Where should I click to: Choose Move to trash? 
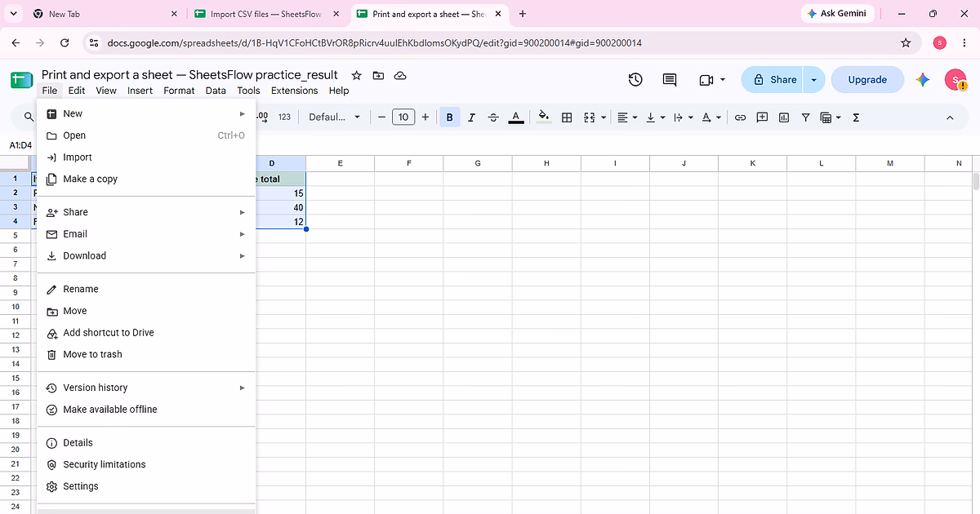pyautogui.click(x=146, y=354)
